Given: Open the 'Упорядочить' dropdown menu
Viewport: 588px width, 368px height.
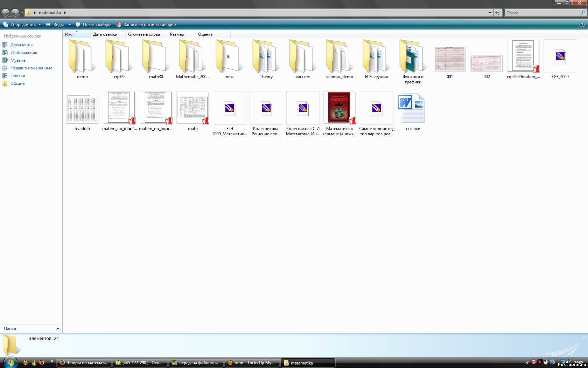Looking at the screenshot, I should pyautogui.click(x=22, y=25).
